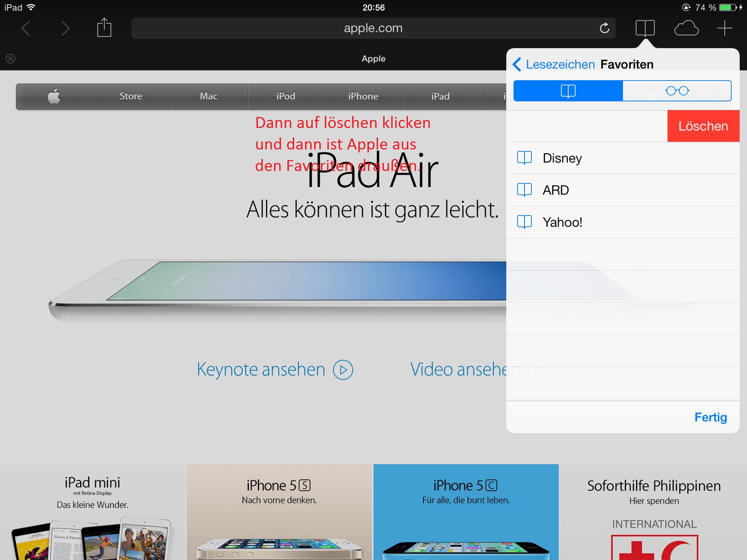Open the Disney bookmark
Image resolution: width=747 pixels, height=560 pixels.
[562, 158]
